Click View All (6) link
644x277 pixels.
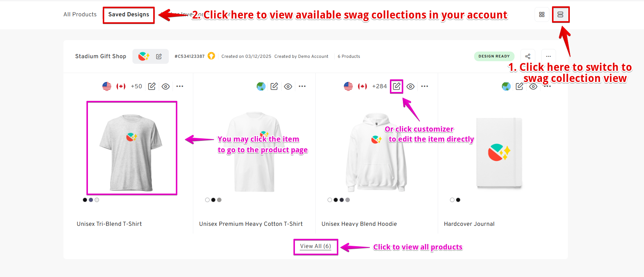tap(315, 246)
